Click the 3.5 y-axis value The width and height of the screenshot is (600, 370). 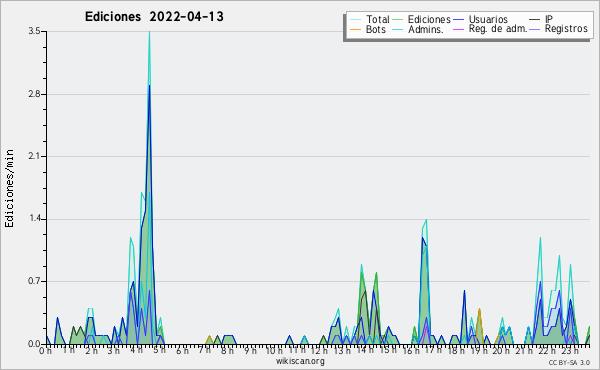tap(34, 31)
